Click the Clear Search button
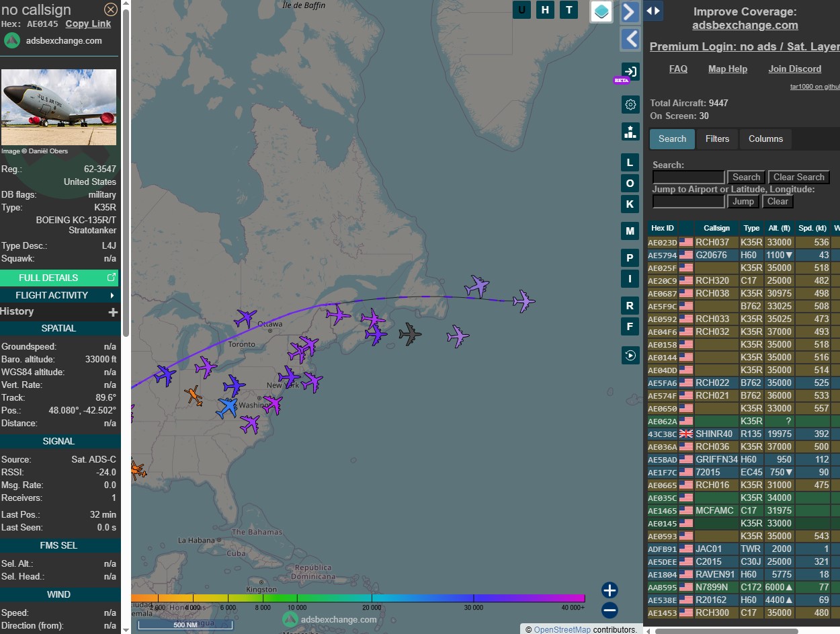The height and width of the screenshot is (634, 840). 798,177
